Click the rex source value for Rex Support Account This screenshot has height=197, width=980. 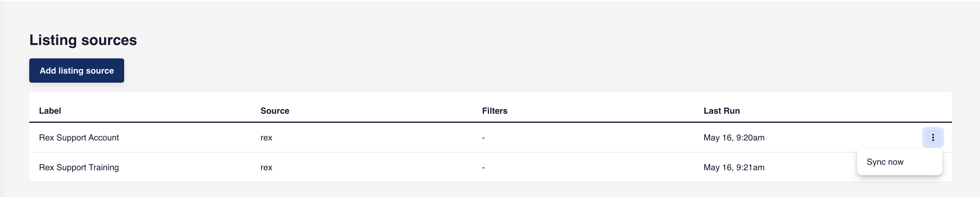click(x=267, y=138)
